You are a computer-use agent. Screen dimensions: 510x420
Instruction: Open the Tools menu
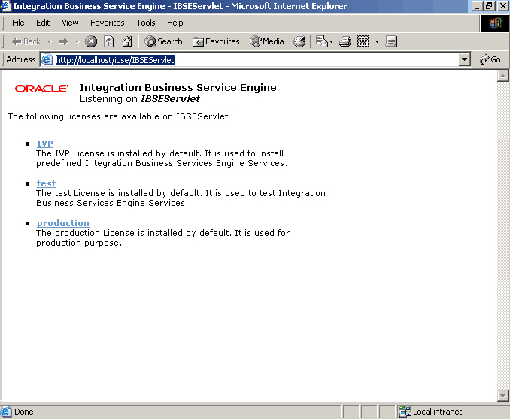pos(146,23)
